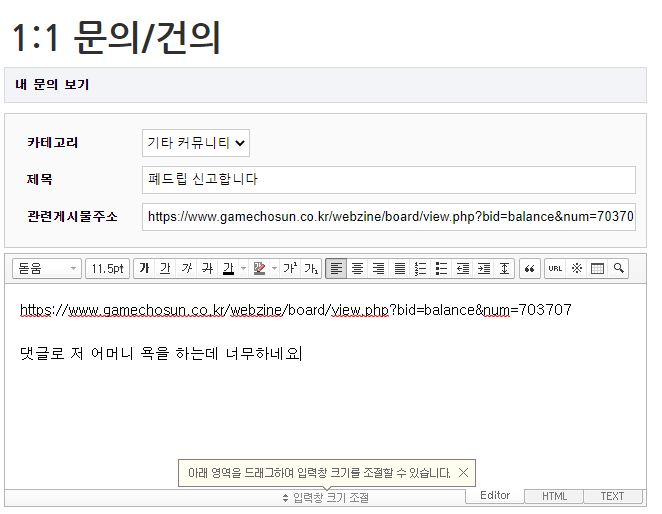This screenshot has width=662, height=514.
Task: Toggle bold text formatting
Action: 145,268
